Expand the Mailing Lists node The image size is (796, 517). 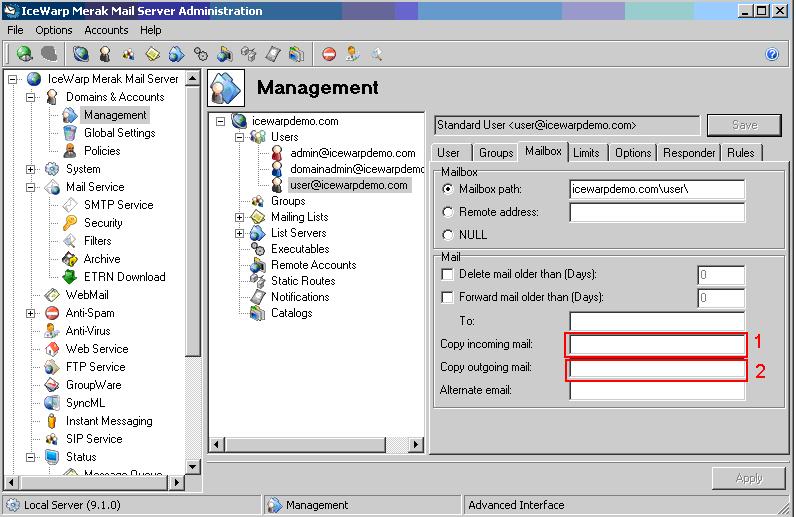point(239,217)
